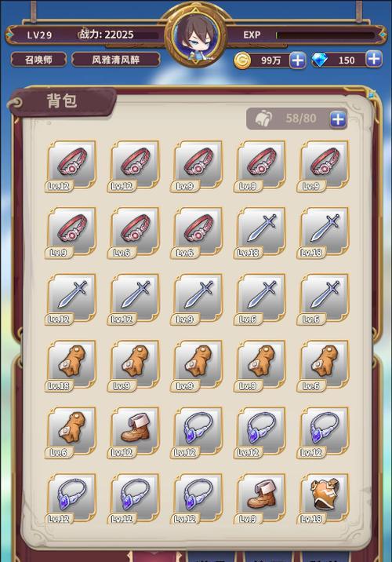Select the Lv.18 leather glove item

tap(71, 366)
